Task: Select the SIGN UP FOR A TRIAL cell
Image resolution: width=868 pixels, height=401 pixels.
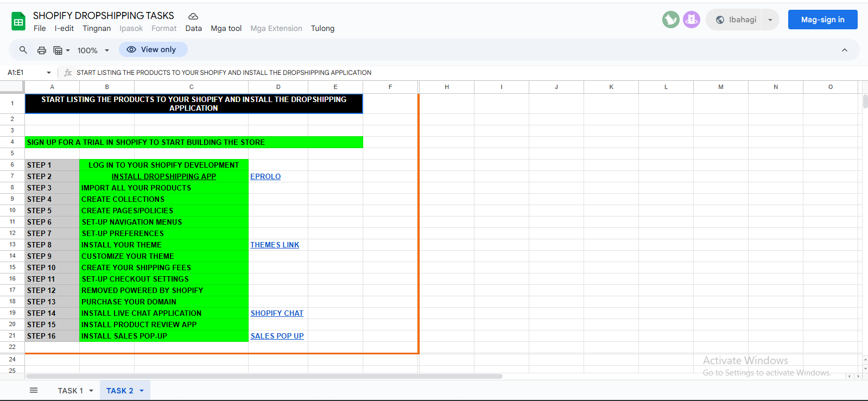Action: point(194,142)
